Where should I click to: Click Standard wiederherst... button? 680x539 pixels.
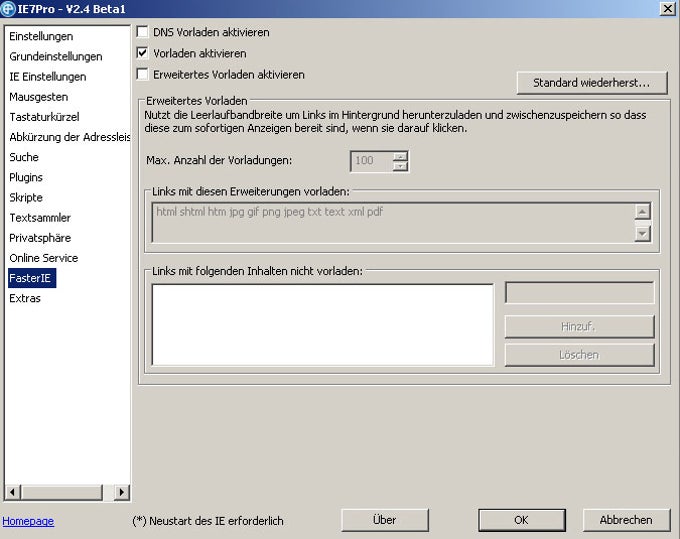[592, 82]
